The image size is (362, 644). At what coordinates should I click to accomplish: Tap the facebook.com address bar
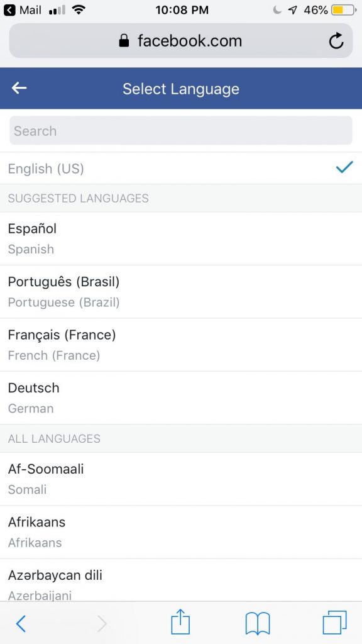coord(181,41)
